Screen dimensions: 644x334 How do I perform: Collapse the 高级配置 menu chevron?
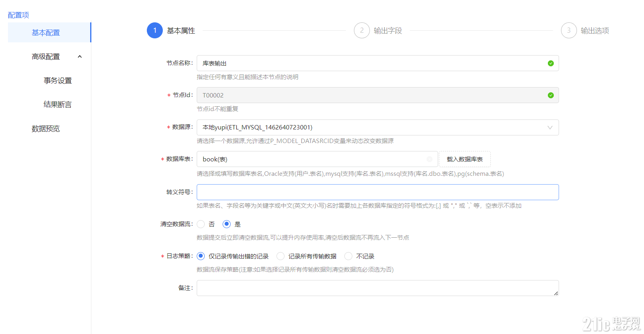coord(80,56)
